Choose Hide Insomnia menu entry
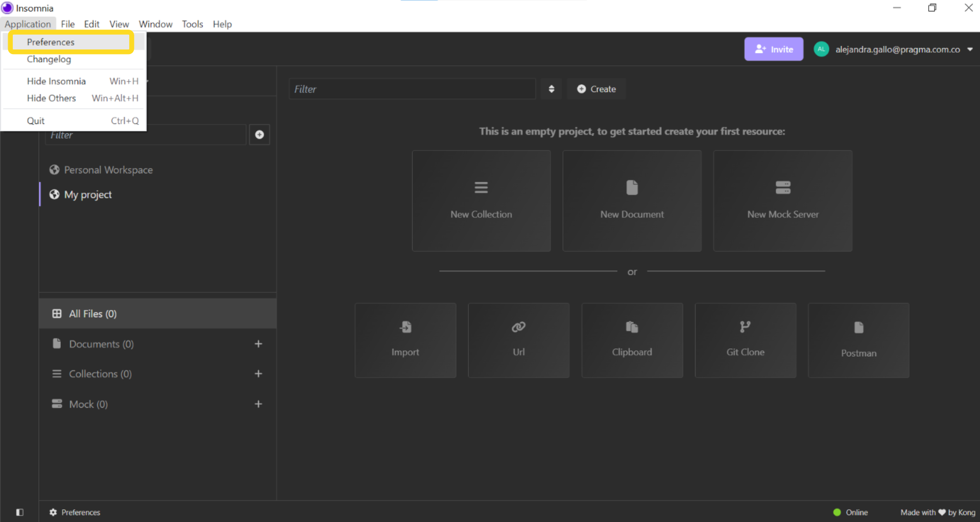This screenshot has height=522, width=980. 74,81
